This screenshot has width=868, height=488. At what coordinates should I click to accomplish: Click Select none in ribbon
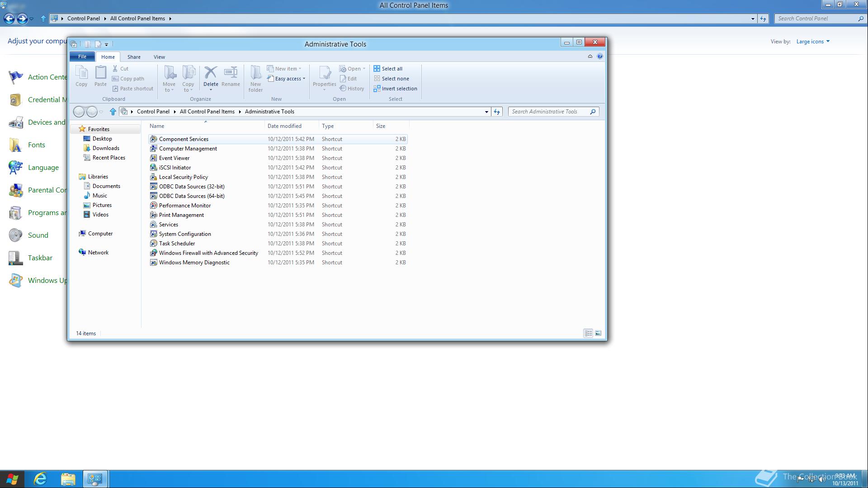click(391, 79)
